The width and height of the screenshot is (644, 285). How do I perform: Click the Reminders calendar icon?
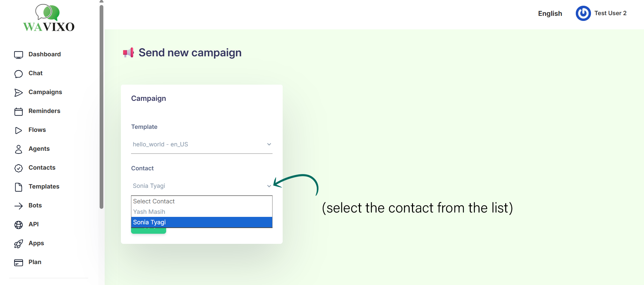(19, 112)
